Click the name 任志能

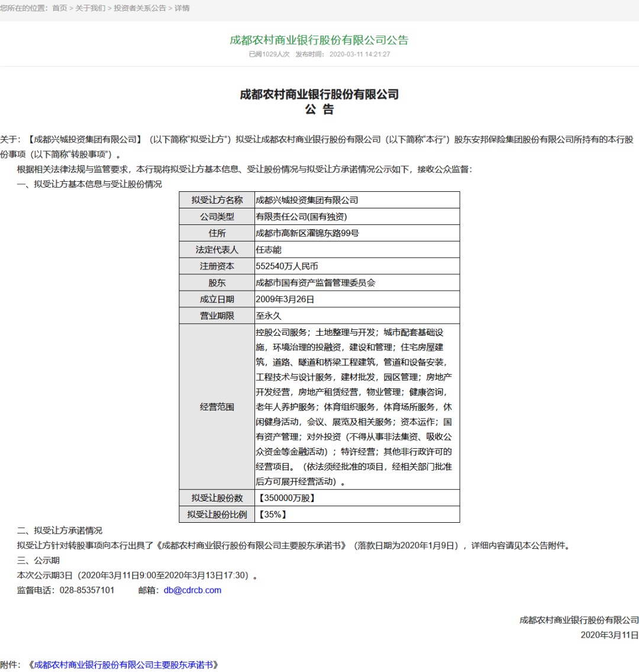(269, 250)
